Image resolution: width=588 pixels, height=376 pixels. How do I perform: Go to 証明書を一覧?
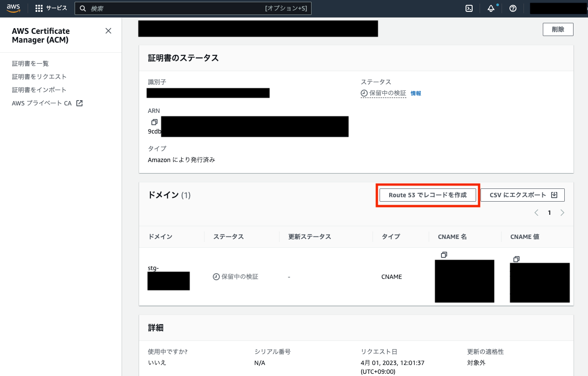(x=30, y=64)
